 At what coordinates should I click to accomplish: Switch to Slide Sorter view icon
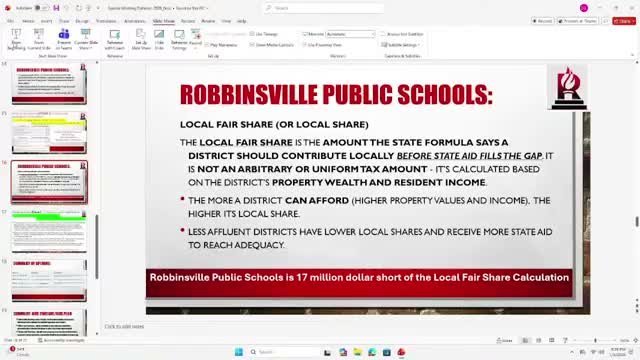(538, 340)
